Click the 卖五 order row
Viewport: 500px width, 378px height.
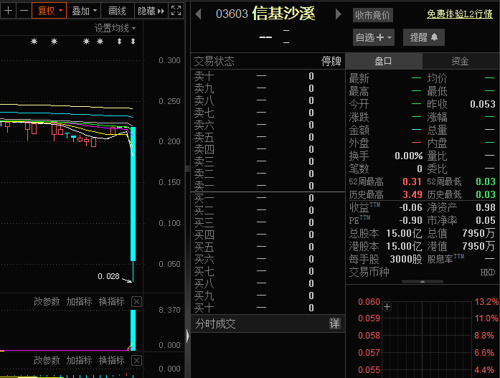point(268,137)
